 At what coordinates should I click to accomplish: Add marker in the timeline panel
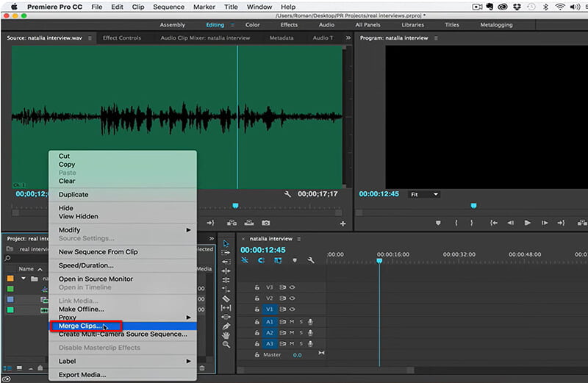coord(295,260)
